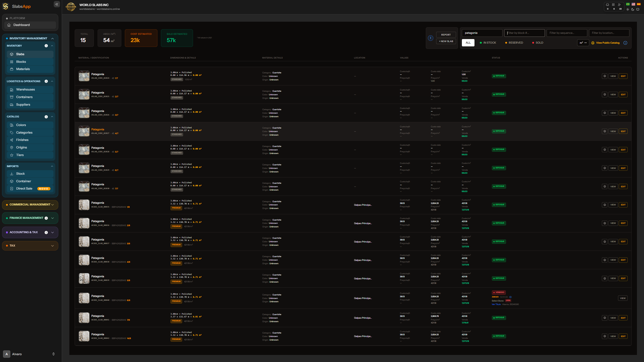Expand the TAX section
Screen dimensions: 644x362
[x=30, y=246]
